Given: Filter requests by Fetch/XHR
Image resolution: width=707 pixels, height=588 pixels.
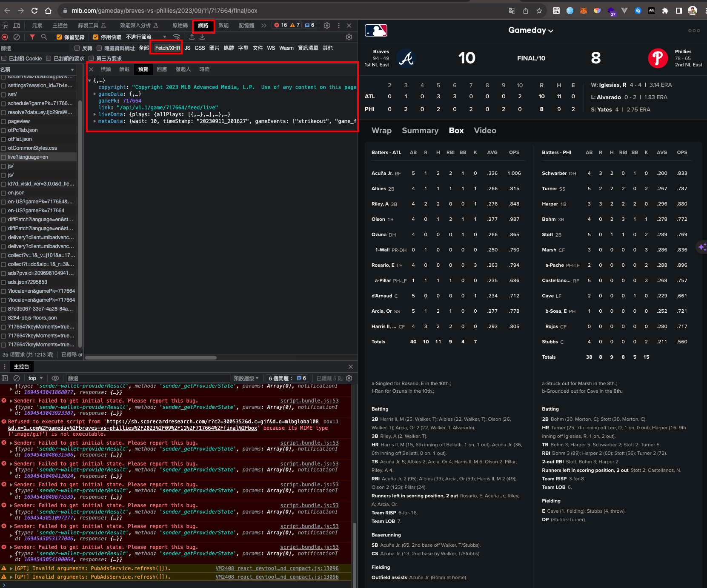Looking at the screenshot, I should tap(168, 48).
